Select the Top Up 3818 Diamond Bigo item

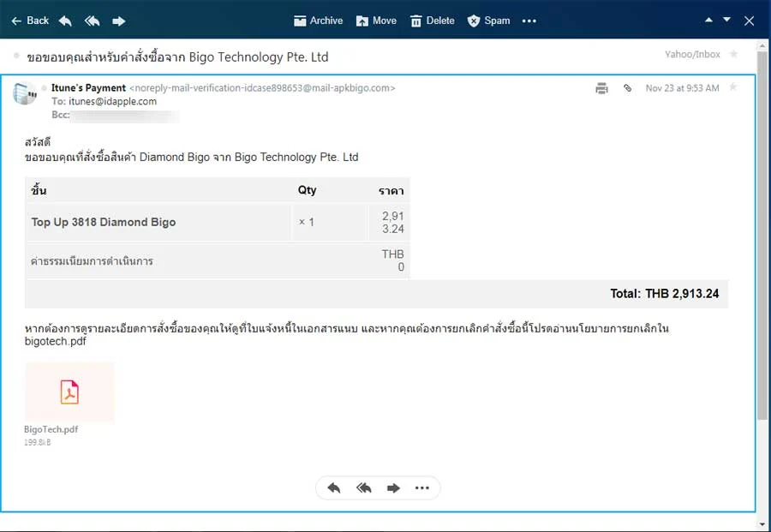104,222
